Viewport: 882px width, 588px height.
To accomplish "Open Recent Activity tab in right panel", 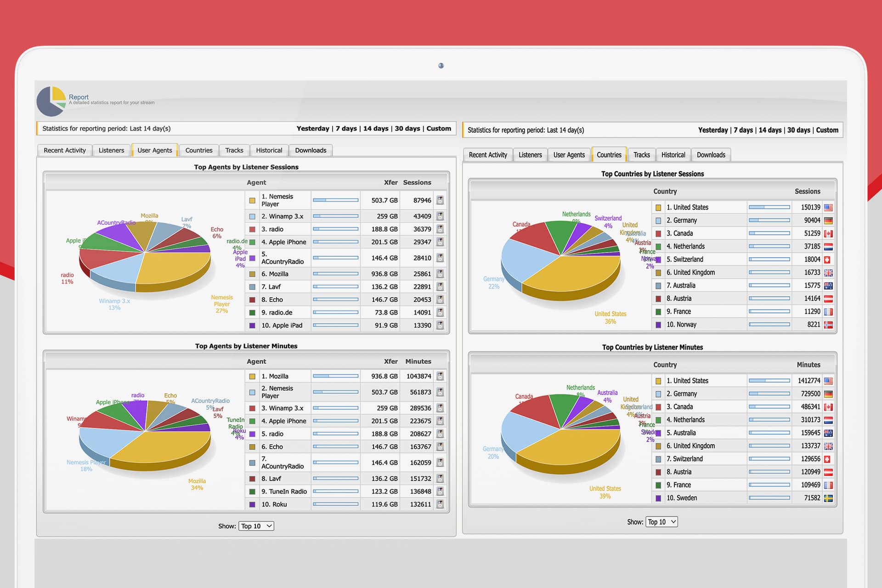I will [488, 155].
